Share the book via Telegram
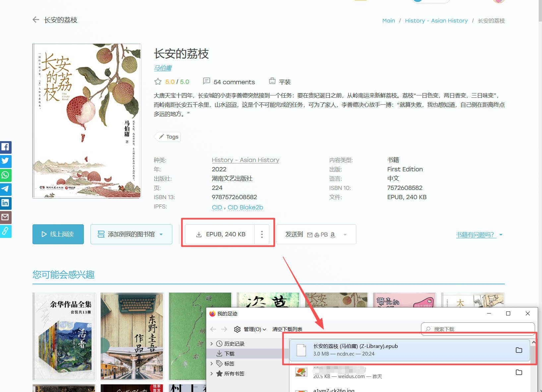This screenshot has width=542, height=392. point(5,189)
